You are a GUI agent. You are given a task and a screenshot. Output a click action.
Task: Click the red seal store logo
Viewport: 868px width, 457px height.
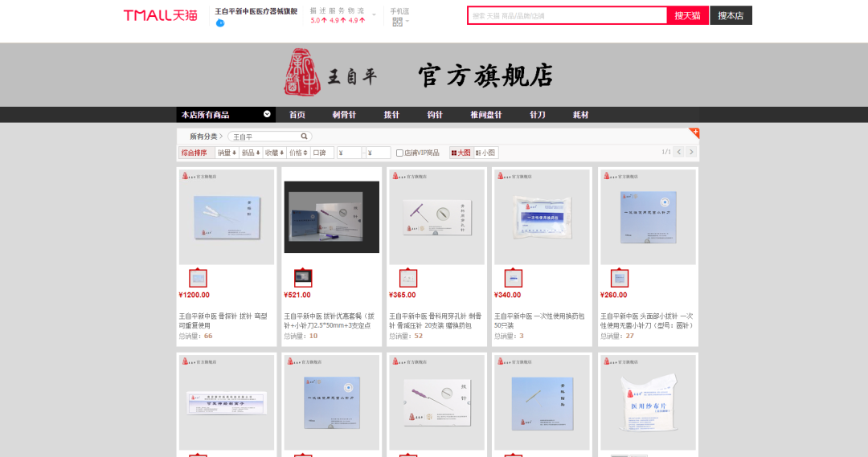301,72
